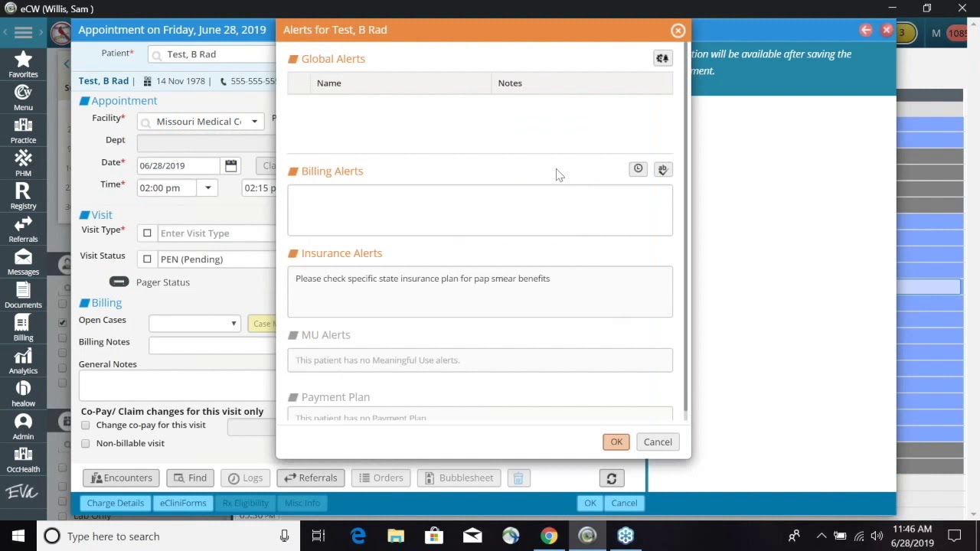This screenshot has height=551, width=980.
Task: Open OccHealth from the sidebar
Action: click(x=23, y=459)
